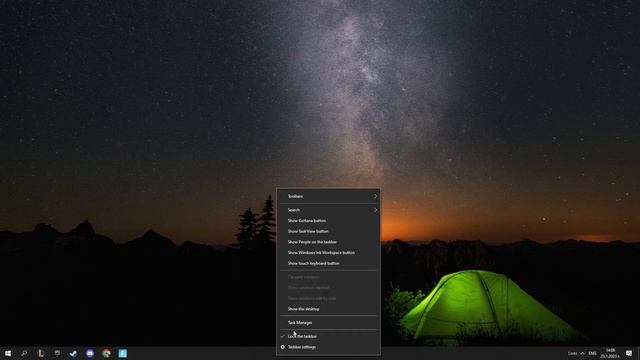Viewport: 640px width, 360px height.
Task: Open the taskbar clock and date
Action: click(610, 353)
